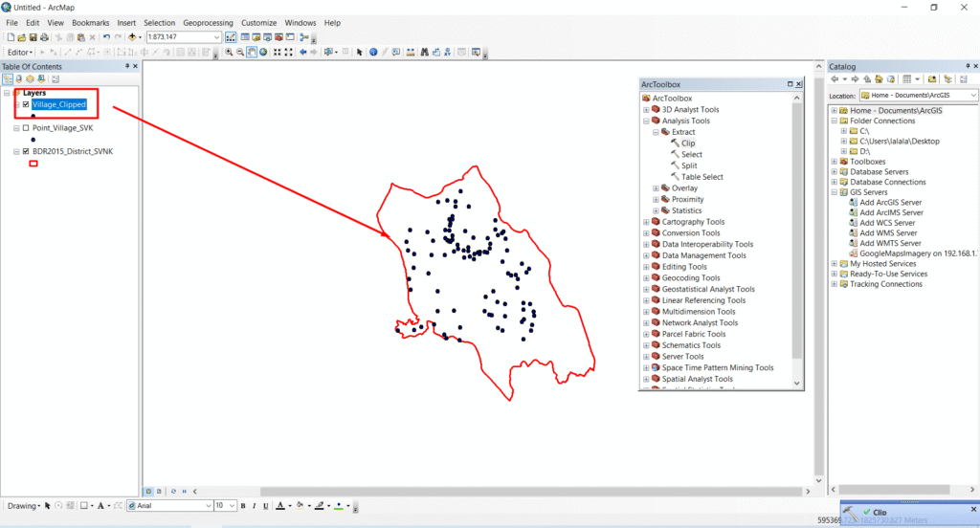Open the Selection menu

[160, 23]
